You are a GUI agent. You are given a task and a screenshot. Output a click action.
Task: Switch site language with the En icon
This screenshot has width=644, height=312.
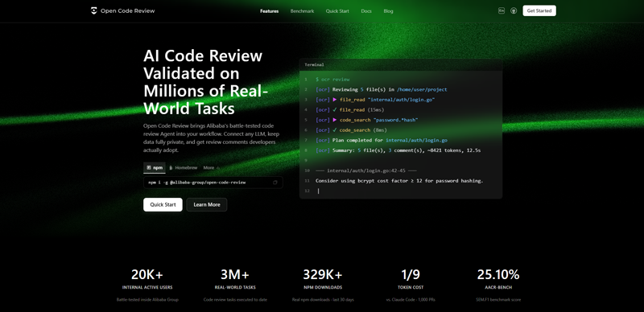click(x=501, y=10)
